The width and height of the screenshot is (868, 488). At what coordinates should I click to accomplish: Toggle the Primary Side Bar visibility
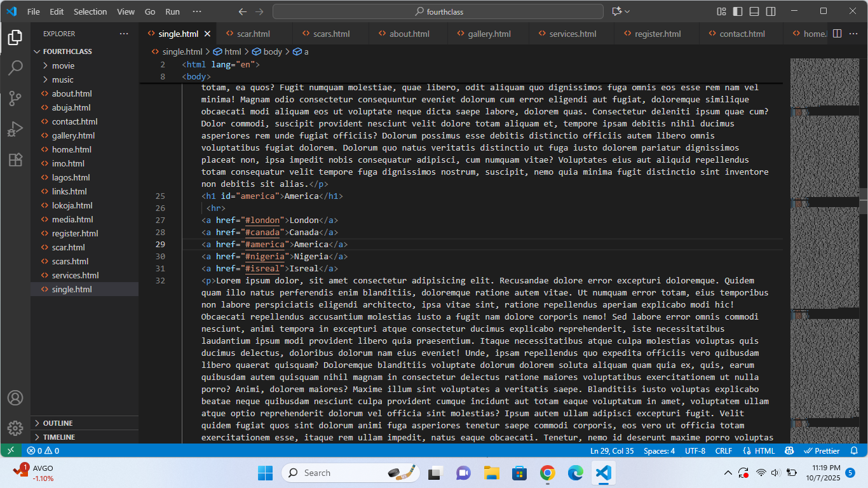[x=737, y=11]
